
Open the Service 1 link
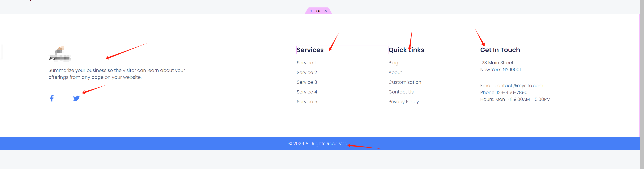pyautogui.click(x=306, y=63)
